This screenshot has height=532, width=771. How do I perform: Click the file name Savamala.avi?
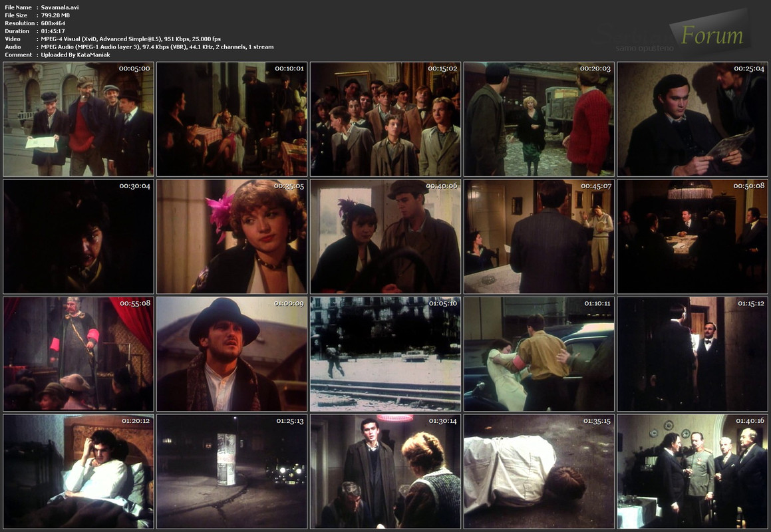click(59, 7)
